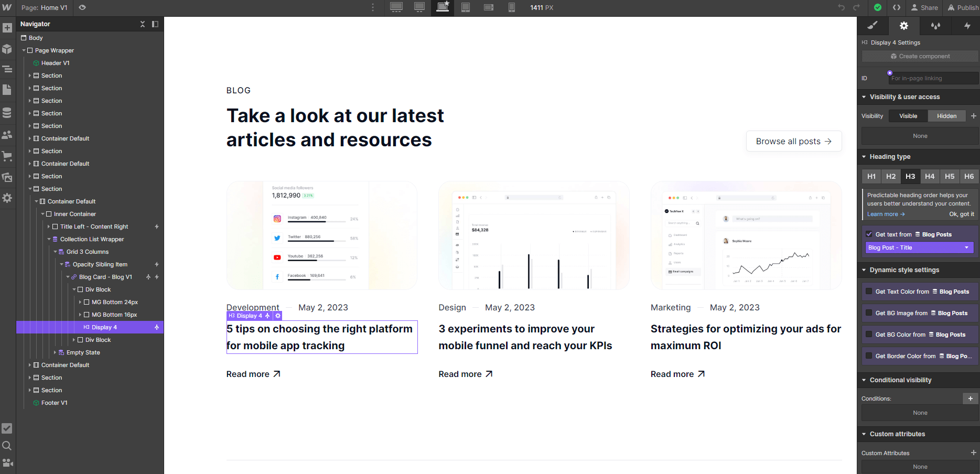
Task: Open the Navigator layers panel icon
Action: coord(7,69)
